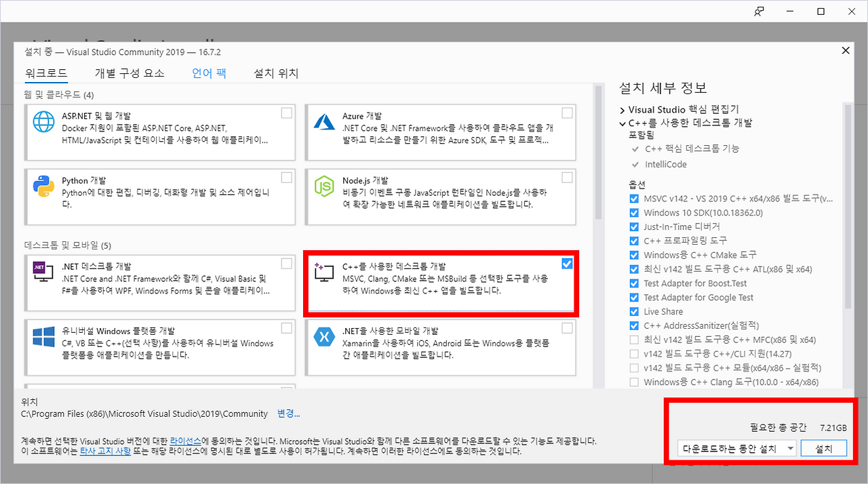868x484 pixels.
Task: Collapse C++를 사용한 데스크톱 개발 details section
Action: click(623, 123)
